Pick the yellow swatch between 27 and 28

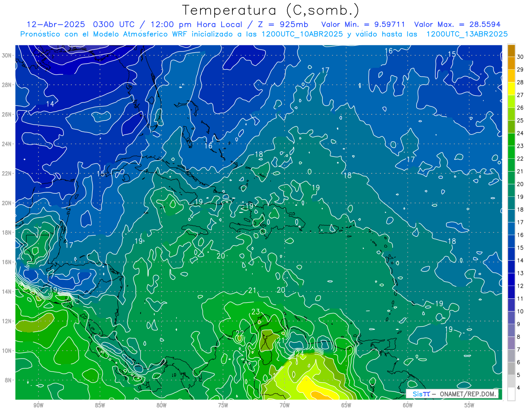(x=511, y=89)
